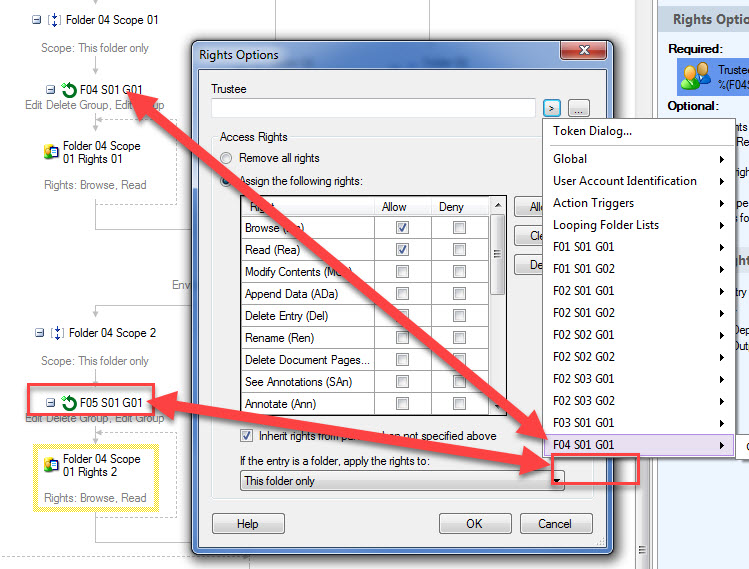Screen dimensions: 749x569
Task: Open the F01 S01 G02 token submenu
Action: click(x=638, y=269)
